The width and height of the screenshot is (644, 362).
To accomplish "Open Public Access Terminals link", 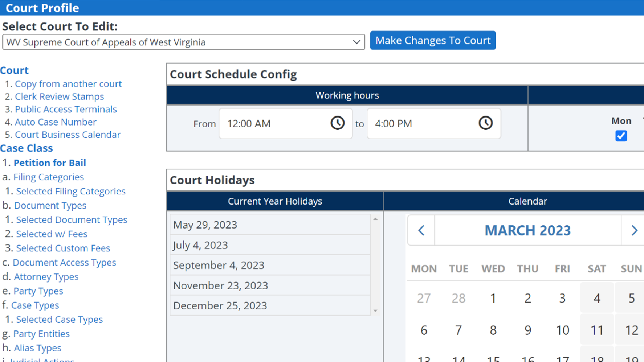I will pos(66,109).
